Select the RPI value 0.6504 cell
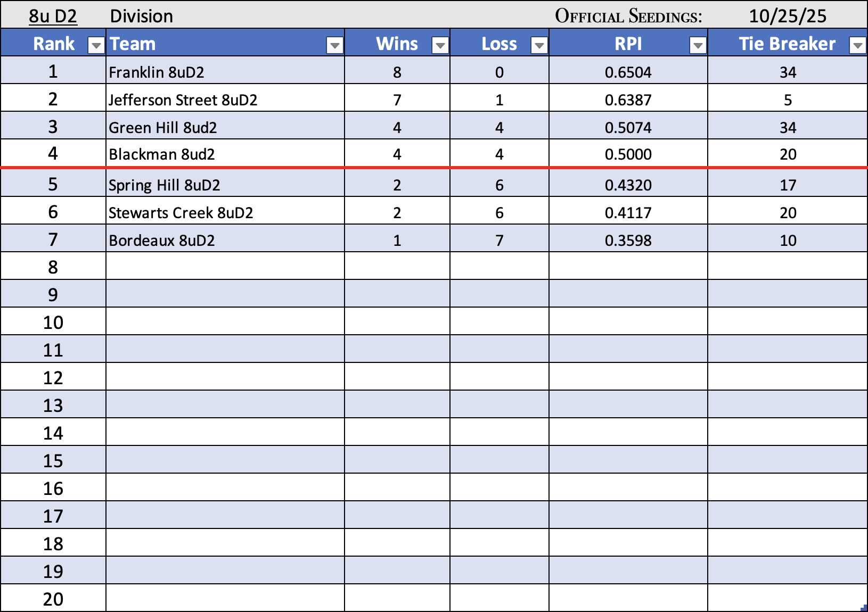The height and width of the screenshot is (612, 868). pos(628,72)
